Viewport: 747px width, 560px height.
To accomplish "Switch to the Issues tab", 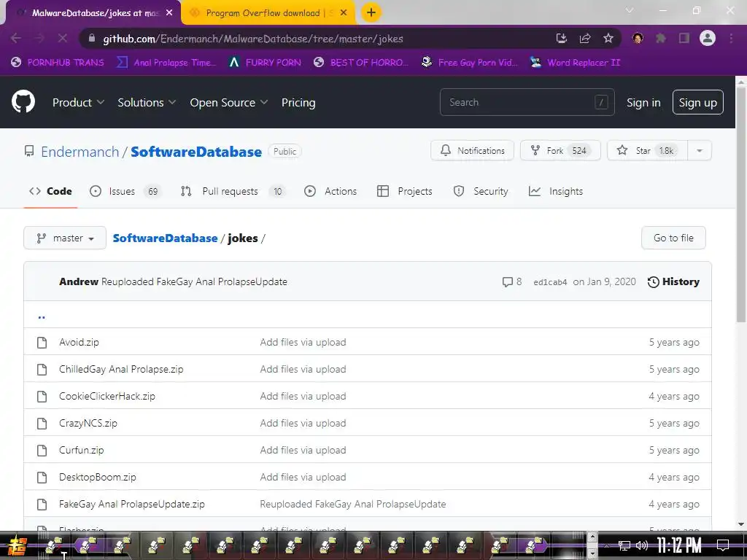I will [125, 191].
